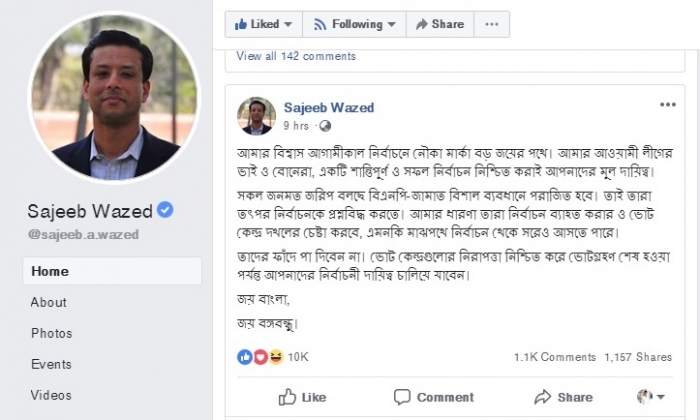Open the post options three-dot menu
The image size is (700, 420).
pyautogui.click(x=667, y=104)
